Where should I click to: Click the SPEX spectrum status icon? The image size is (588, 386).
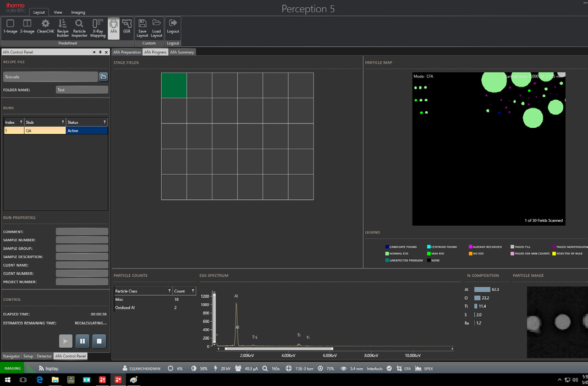[419, 369]
